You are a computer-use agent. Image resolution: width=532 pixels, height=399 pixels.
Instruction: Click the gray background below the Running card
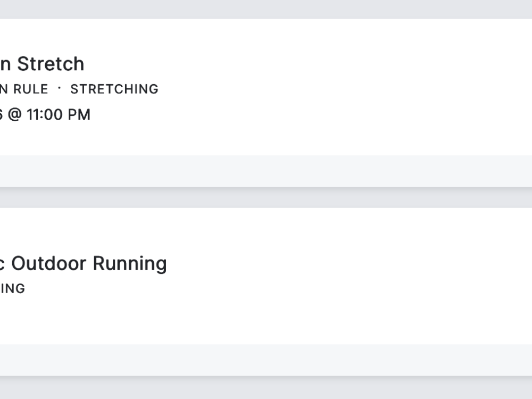coord(266,388)
